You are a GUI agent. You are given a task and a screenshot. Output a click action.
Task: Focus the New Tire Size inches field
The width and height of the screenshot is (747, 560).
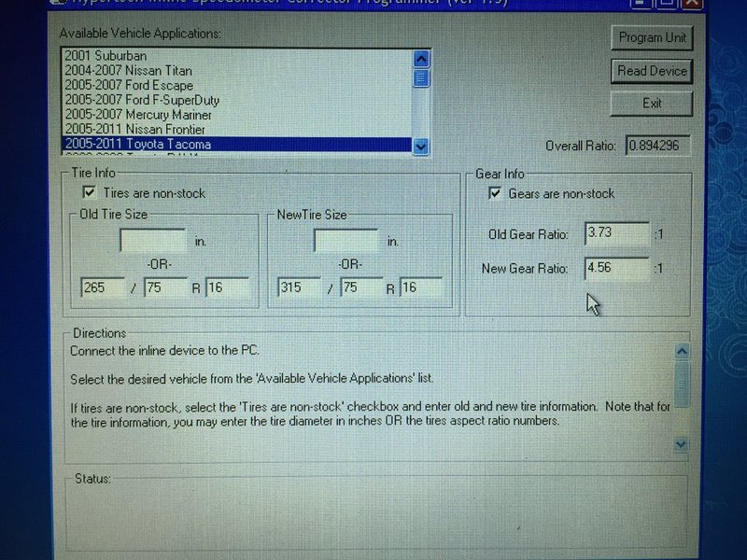pyautogui.click(x=346, y=241)
